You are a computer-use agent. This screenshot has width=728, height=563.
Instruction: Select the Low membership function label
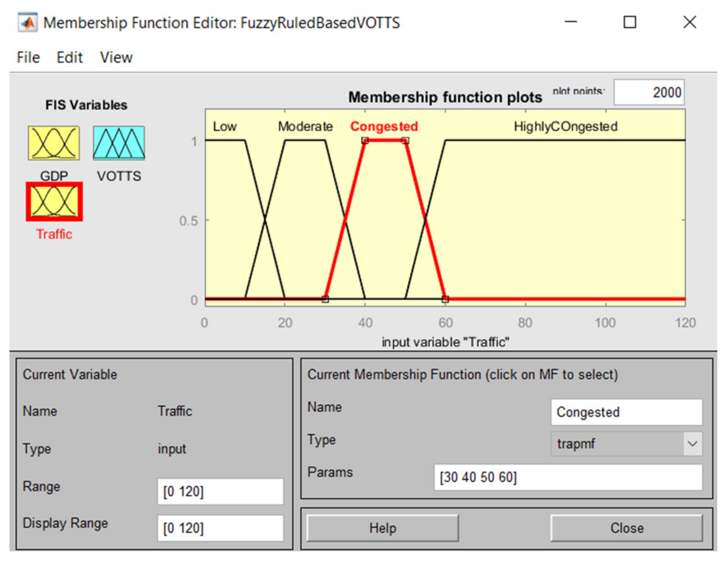click(x=225, y=126)
